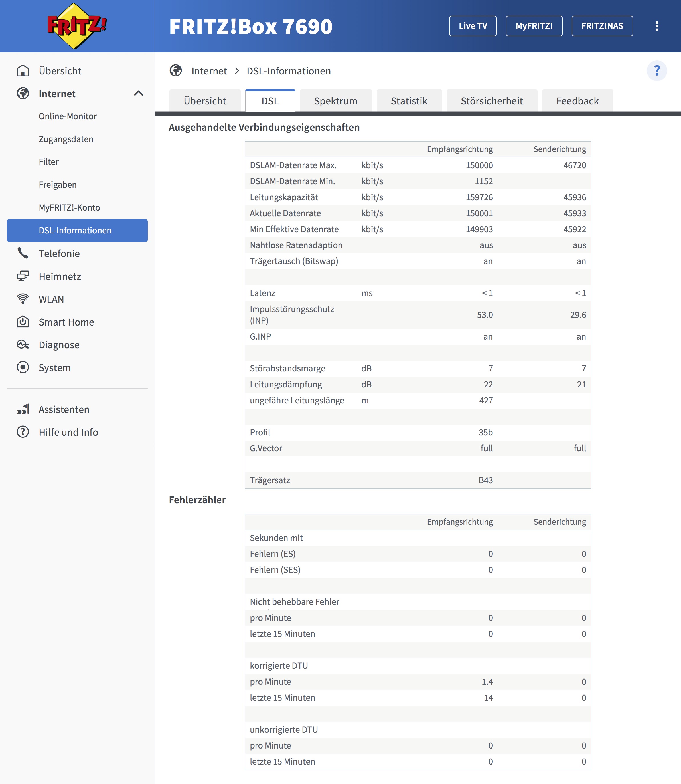Viewport: 681px width, 784px height.
Task: Click the Telefonie phone icon
Action: (x=23, y=253)
